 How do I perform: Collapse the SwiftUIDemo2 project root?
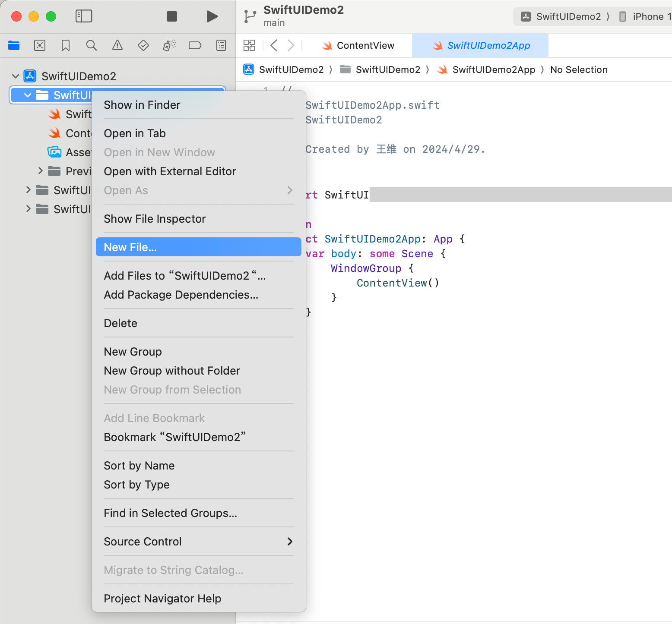click(16, 76)
